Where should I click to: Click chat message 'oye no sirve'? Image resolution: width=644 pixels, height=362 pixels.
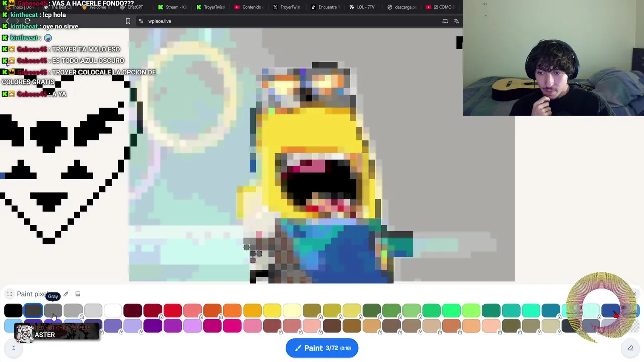pos(60,26)
